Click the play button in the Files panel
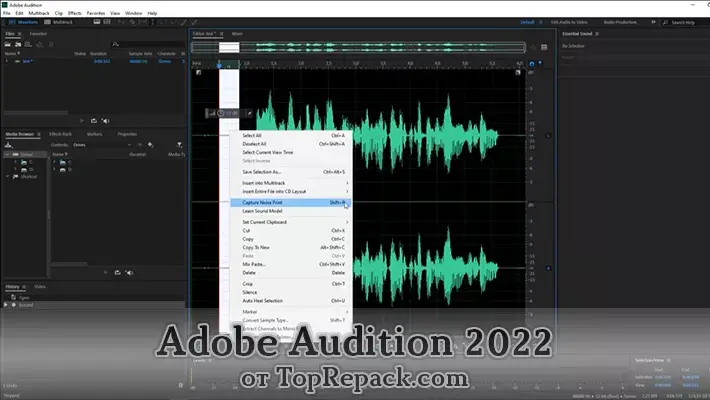 click(x=82, y=120)
